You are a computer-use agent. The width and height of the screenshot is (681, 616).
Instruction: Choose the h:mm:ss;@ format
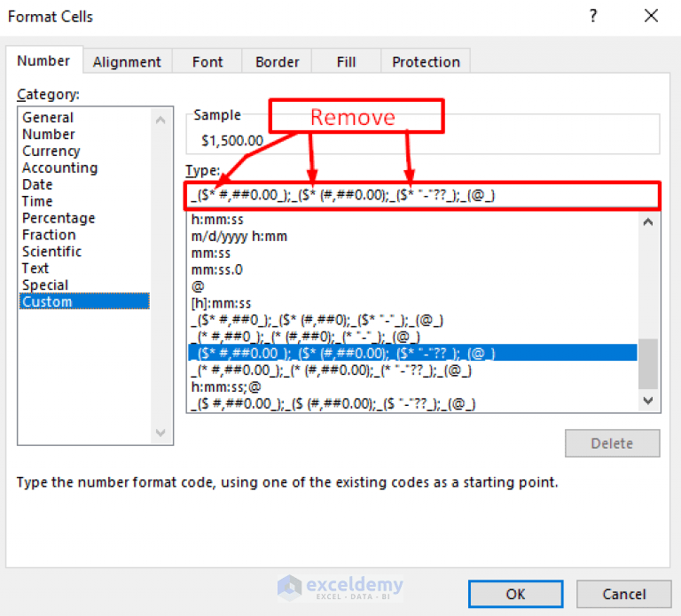click(x=412, y=386)
